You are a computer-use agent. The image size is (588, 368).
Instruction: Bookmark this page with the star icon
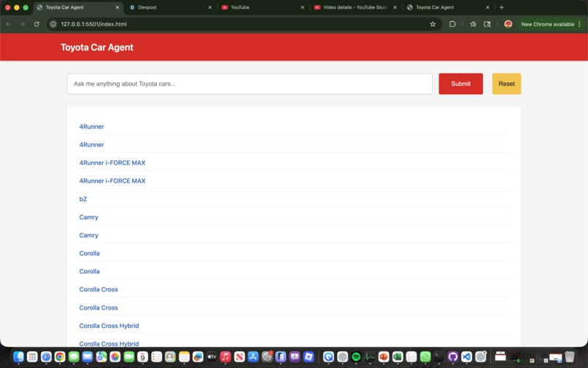point(433,24)
